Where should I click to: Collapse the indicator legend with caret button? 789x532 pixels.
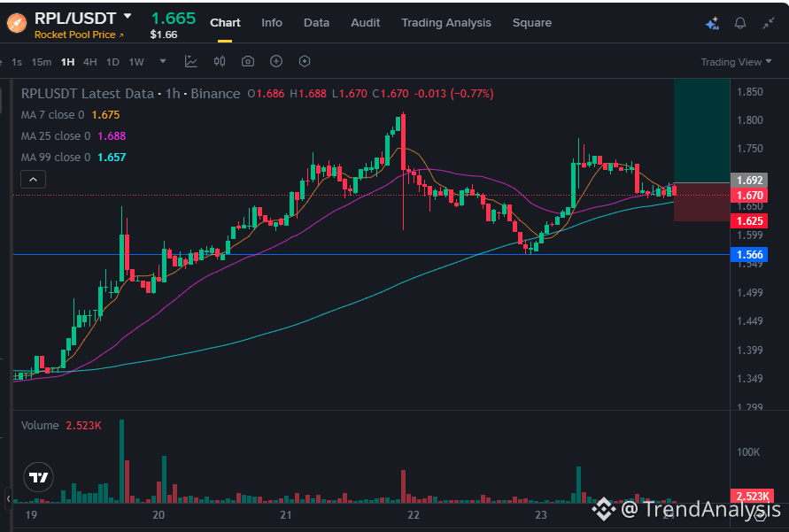(34, 180)
